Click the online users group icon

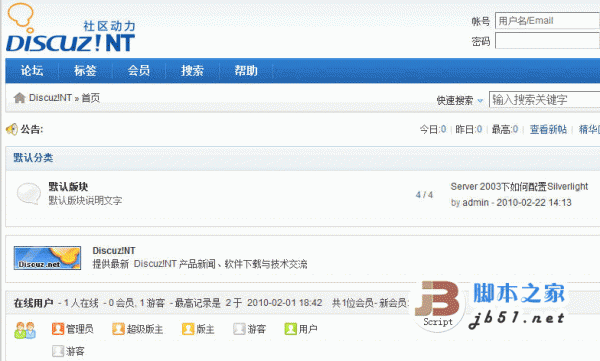pyautogui.click(x=25, y=330)
